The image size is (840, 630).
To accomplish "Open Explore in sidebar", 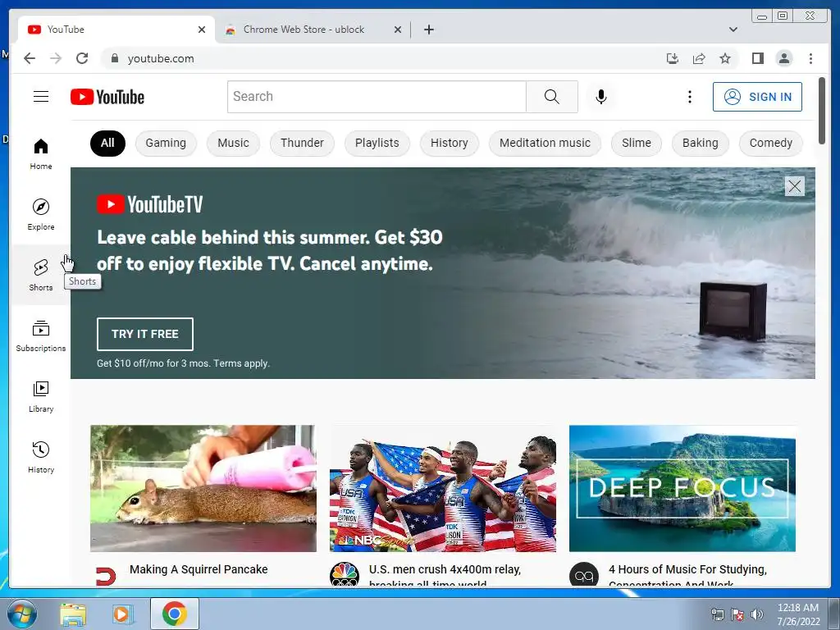I will pyautogui.click(x=41, y=215).
